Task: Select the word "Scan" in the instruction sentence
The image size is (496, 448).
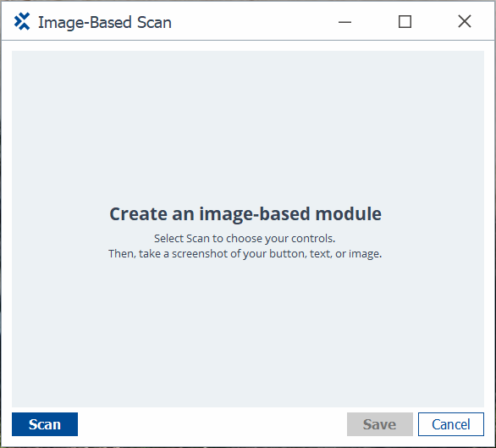Action: click(x=198, y=239)
